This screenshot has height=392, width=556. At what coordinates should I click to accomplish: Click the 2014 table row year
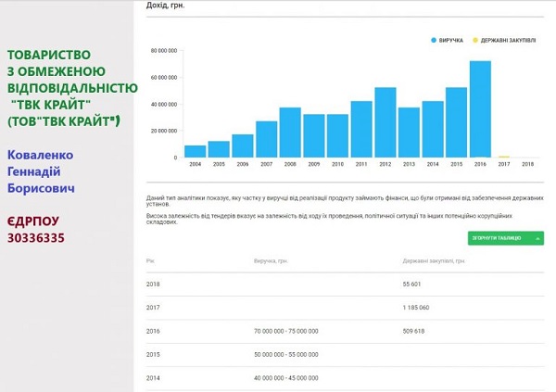click(x=153, y=378)
